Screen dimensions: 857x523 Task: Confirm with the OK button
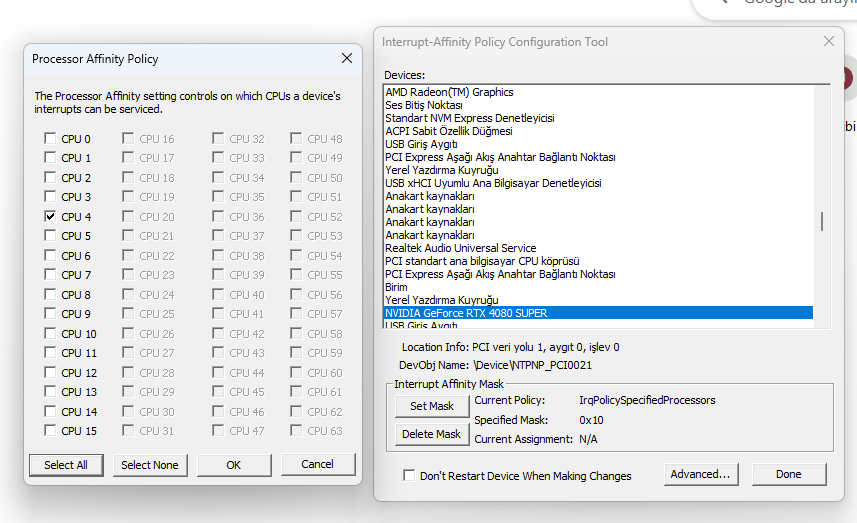(x=234, y=464)
